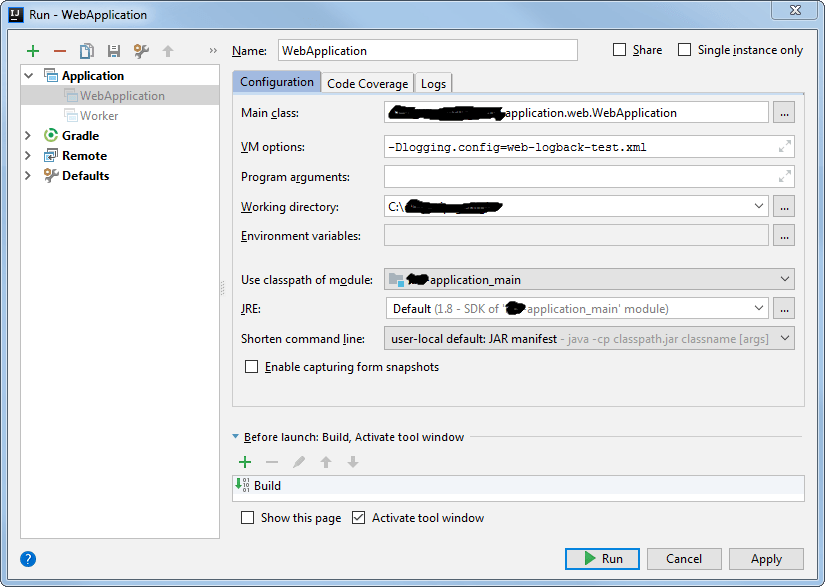The height and width of the screenshot is (587, 825).
Task: Open Working directory dropdown arrow
Action: click(758, 206)
